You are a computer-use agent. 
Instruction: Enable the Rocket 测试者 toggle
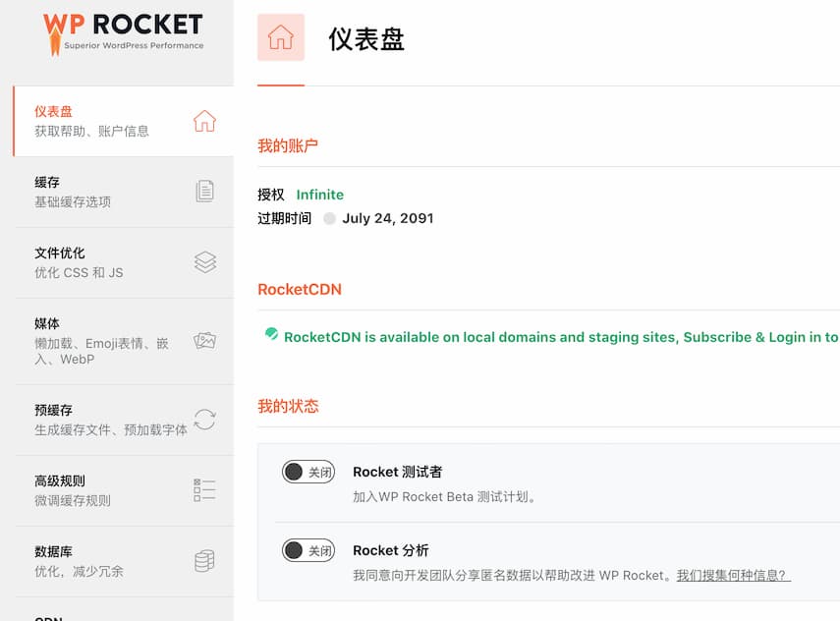click(x=308, y=472)
